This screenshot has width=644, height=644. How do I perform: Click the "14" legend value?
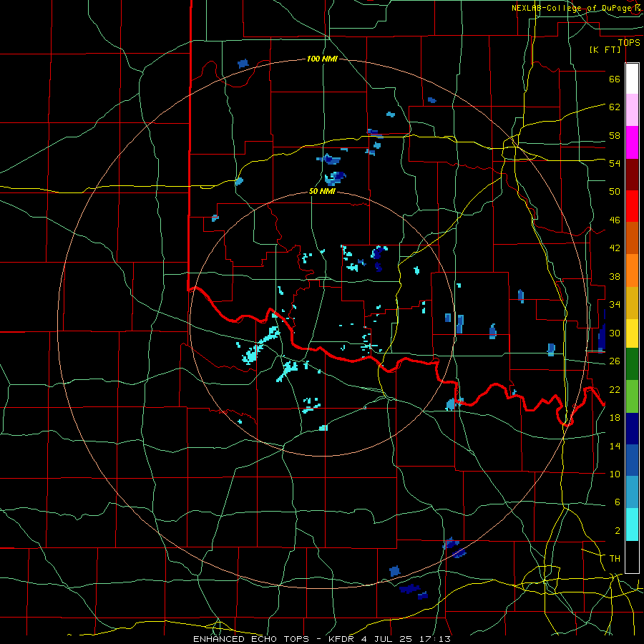point(615,446)
